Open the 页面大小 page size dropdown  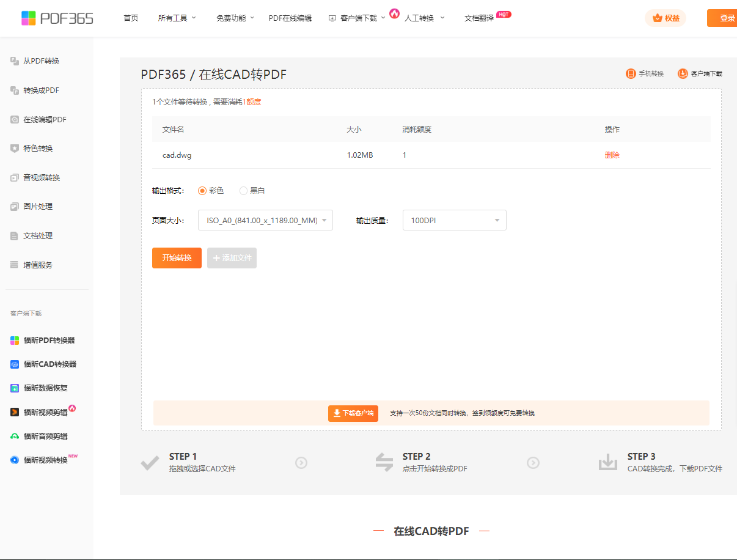[x=265, y=220]
